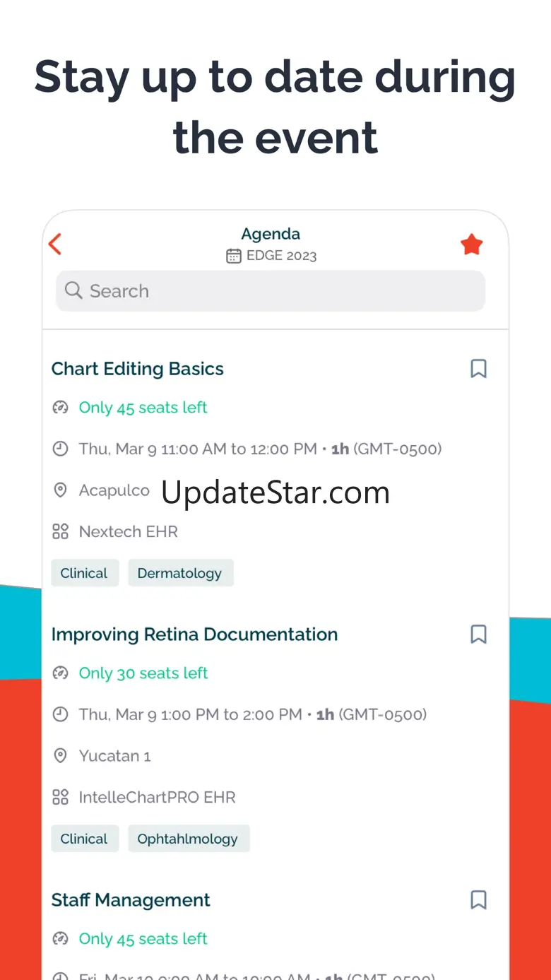Viewport: 551px width, 980px height.
Task: Click the grid icon beside IntelleChartPRO EHR
Action: click(x=61, y=797)
